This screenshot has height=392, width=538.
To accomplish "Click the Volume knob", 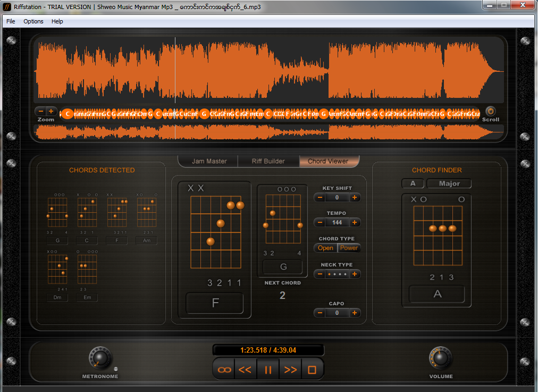I will [x=441, y=357].
